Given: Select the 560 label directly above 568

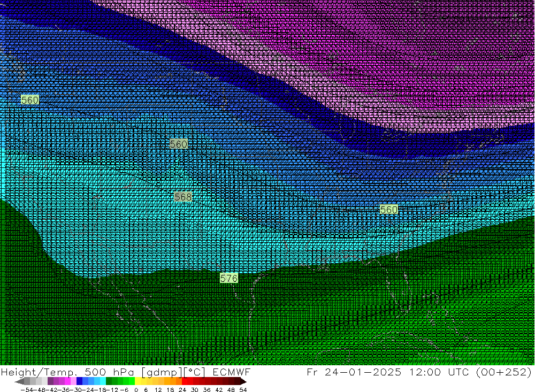Looking at the screenshot, I should [179, 144].
